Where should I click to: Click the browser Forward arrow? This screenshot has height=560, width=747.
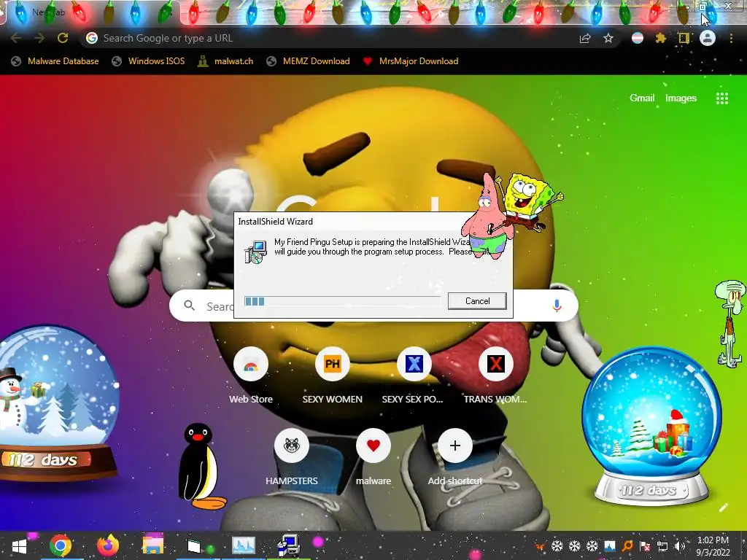coord(39,38)
